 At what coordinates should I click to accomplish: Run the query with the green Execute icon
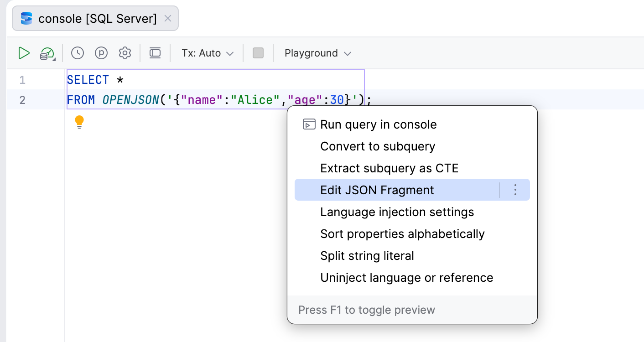click(24, 53)
